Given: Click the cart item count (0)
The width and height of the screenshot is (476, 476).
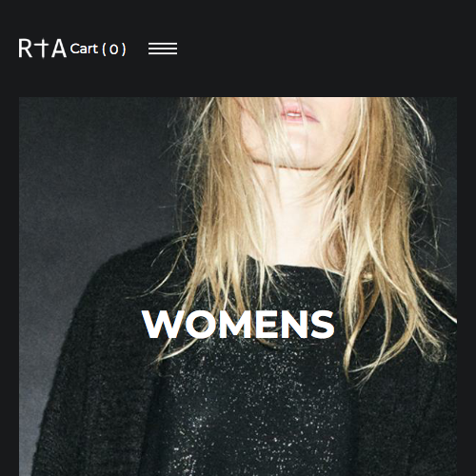Looking at the screenshot, I should tap(114, 50).
